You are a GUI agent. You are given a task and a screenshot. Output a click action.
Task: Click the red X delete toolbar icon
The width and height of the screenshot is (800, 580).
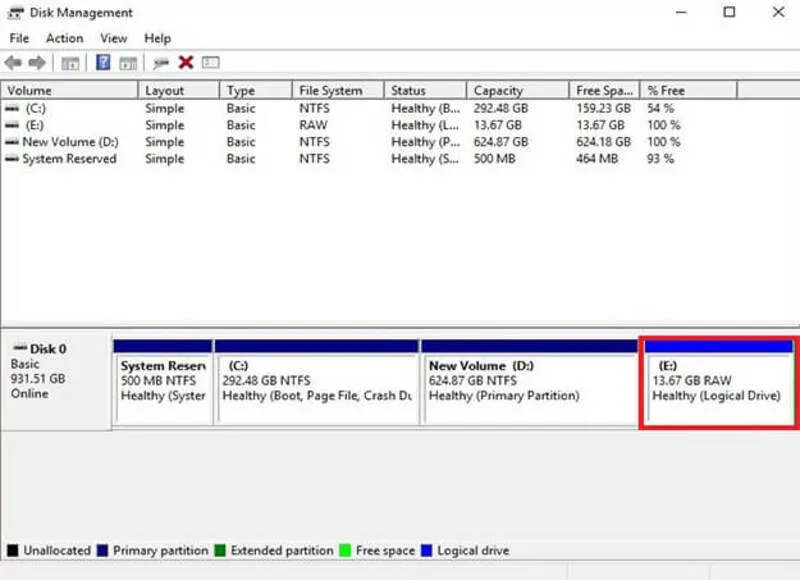[185, 63]
